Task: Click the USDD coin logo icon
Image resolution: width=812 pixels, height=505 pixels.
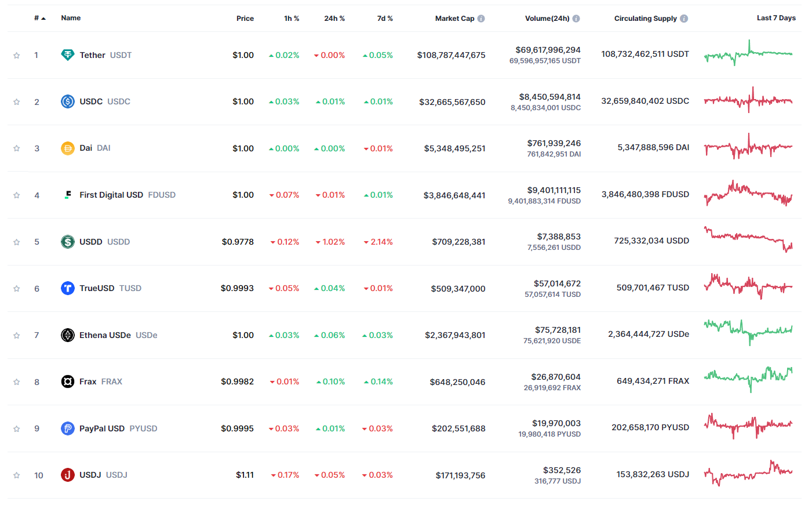Action: tap(68, 242)
